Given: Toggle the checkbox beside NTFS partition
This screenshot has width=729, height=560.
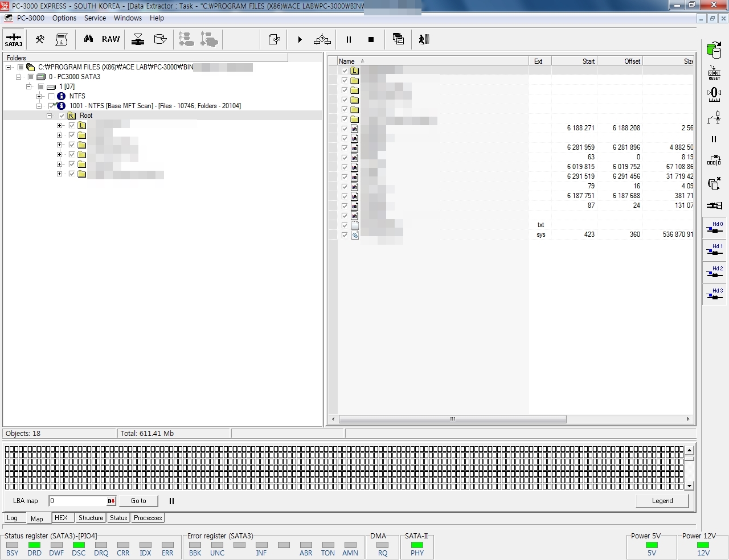Looking at the screenshot, I should tap(51, 96).
